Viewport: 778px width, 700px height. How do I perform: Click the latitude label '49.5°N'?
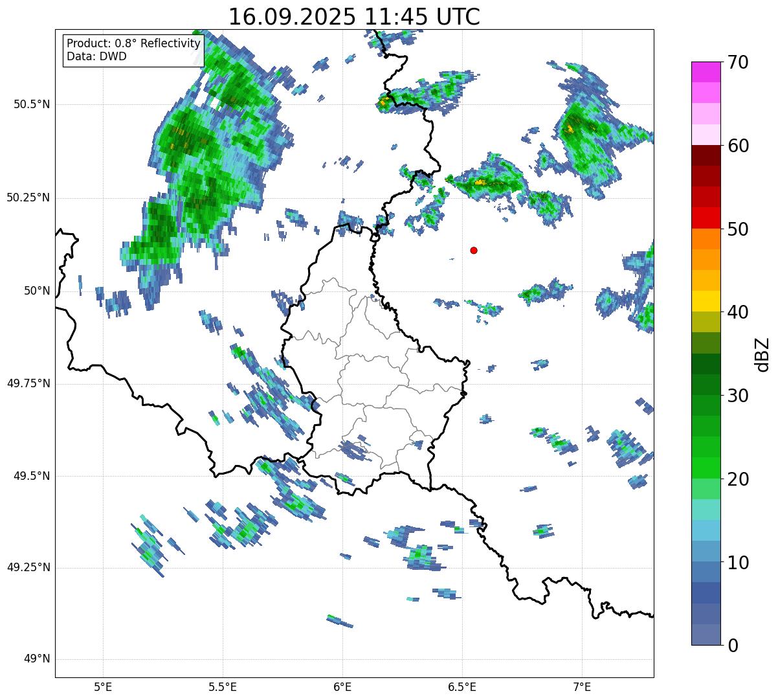point(33,476)
